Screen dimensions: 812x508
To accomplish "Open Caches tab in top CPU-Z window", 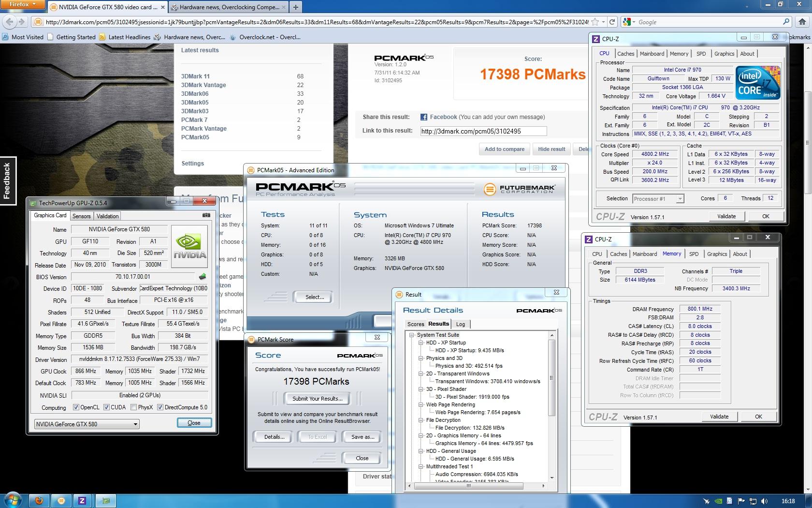I will click(625, 54).
